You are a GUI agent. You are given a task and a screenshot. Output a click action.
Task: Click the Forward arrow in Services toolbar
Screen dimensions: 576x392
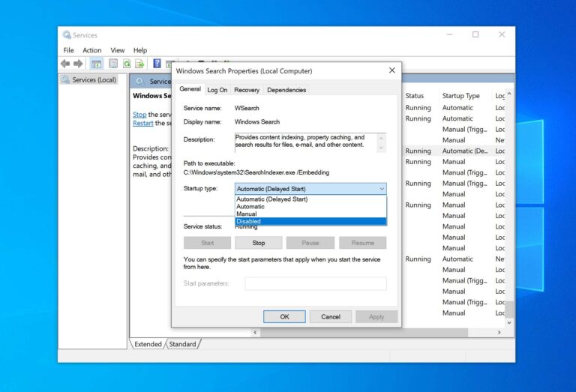point(78,64)
